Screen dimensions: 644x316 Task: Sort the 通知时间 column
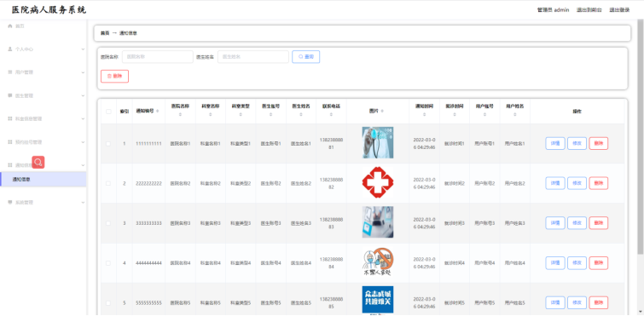(424, 115)
